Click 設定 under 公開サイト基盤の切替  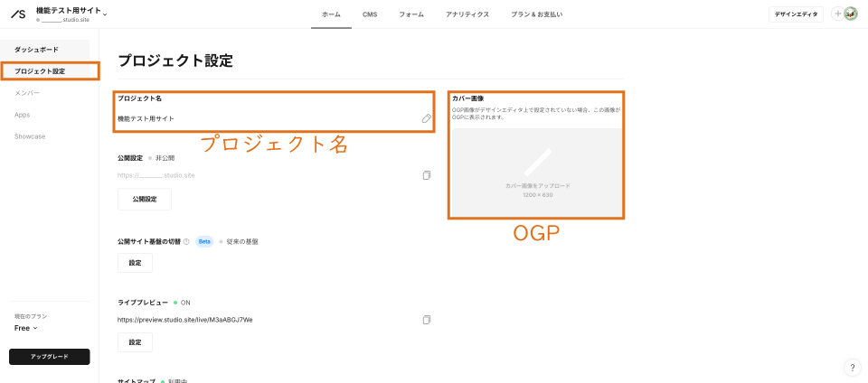click(135, 263)
